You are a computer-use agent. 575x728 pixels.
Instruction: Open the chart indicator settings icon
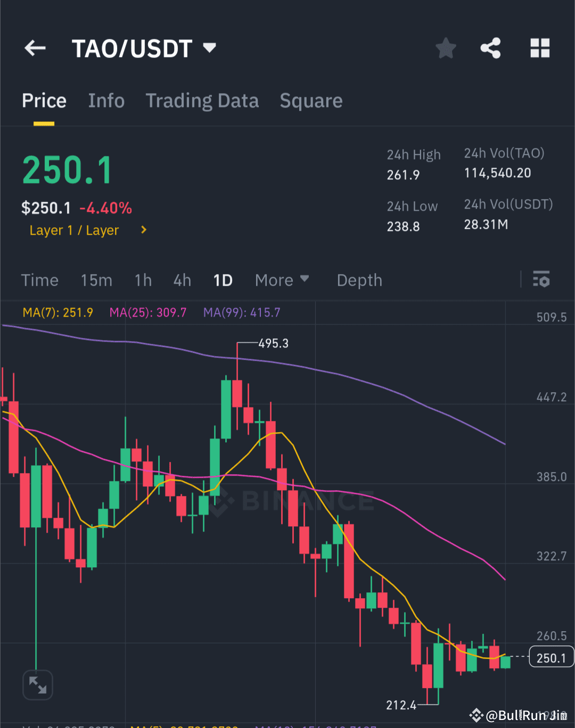(541, 279)
